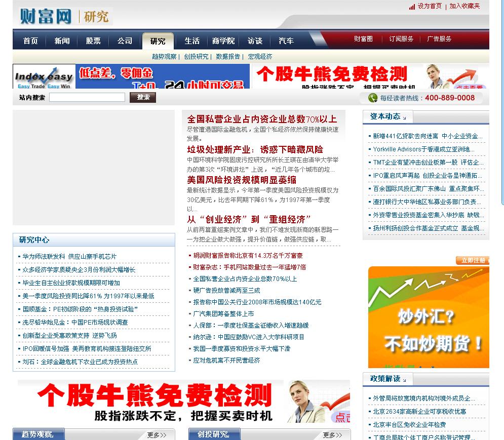Click the signal bars icon beside 设为首页
This screenshot has width=504, height=440.
tap(412, 7)
